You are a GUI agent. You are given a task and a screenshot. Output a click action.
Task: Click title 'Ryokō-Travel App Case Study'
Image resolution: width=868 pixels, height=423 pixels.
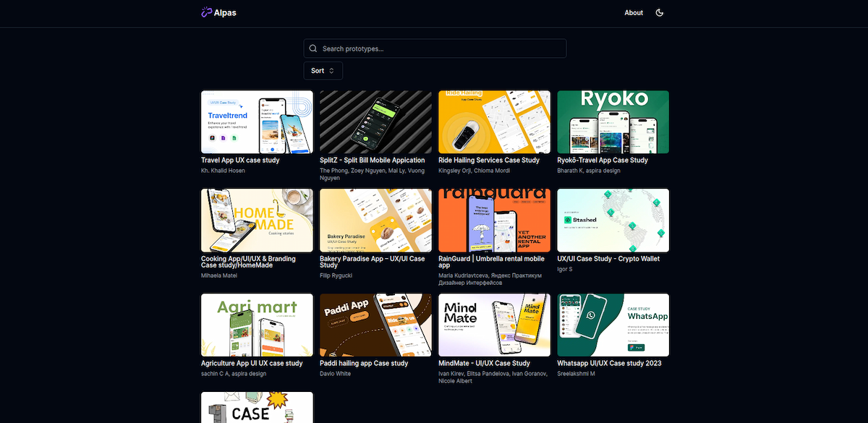tap(603, 161)
